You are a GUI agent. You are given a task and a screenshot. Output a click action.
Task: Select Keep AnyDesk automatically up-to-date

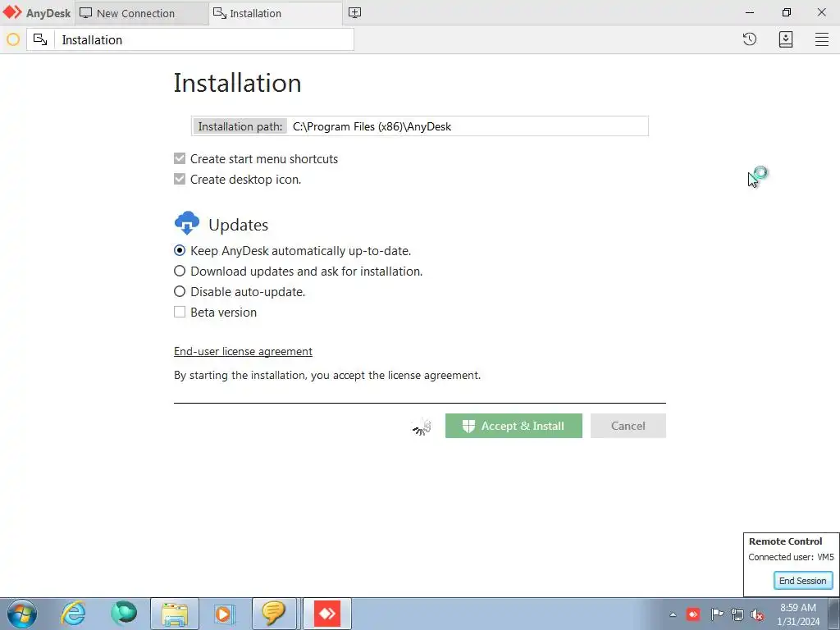180,251
